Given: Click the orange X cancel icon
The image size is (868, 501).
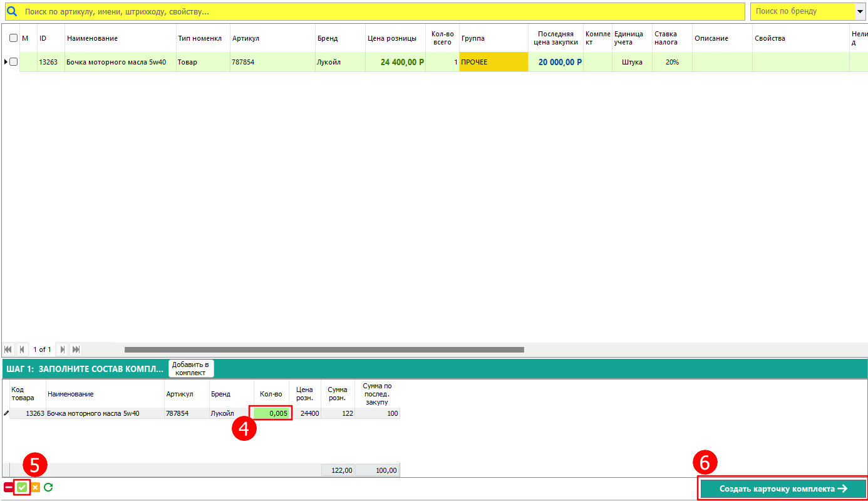Looking at the screenshot, I should click(x=35, y=488).
